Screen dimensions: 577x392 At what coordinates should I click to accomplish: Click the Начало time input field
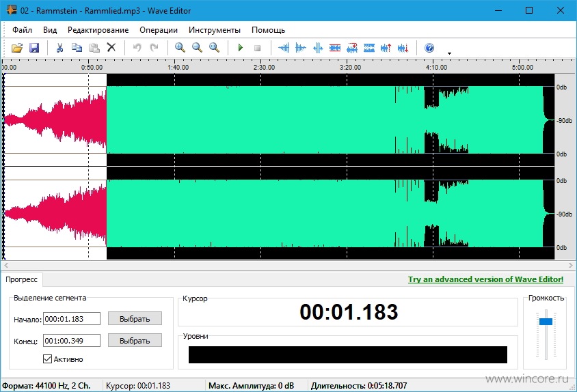(x=72, y=319)
